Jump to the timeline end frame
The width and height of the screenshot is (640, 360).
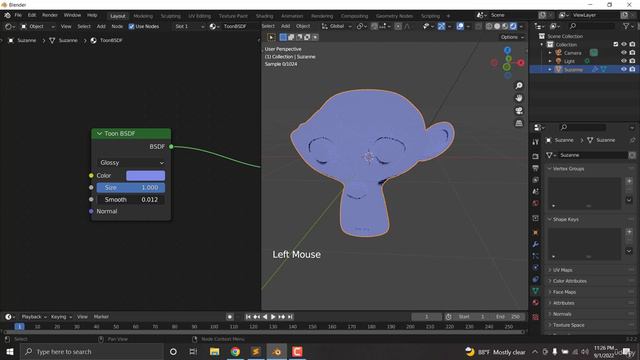point(290,317)
